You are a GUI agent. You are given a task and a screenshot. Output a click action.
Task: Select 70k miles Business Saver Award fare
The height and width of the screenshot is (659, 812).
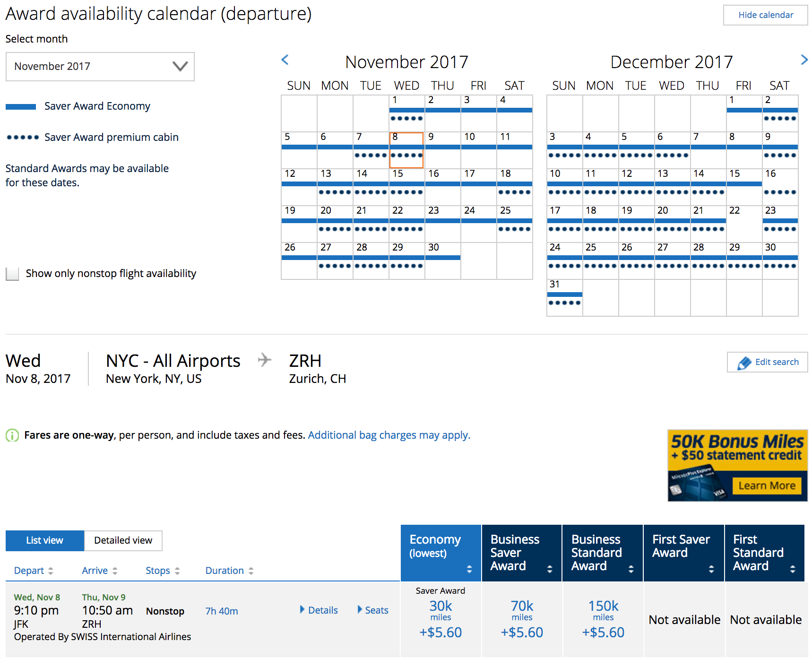coord(522,619)
